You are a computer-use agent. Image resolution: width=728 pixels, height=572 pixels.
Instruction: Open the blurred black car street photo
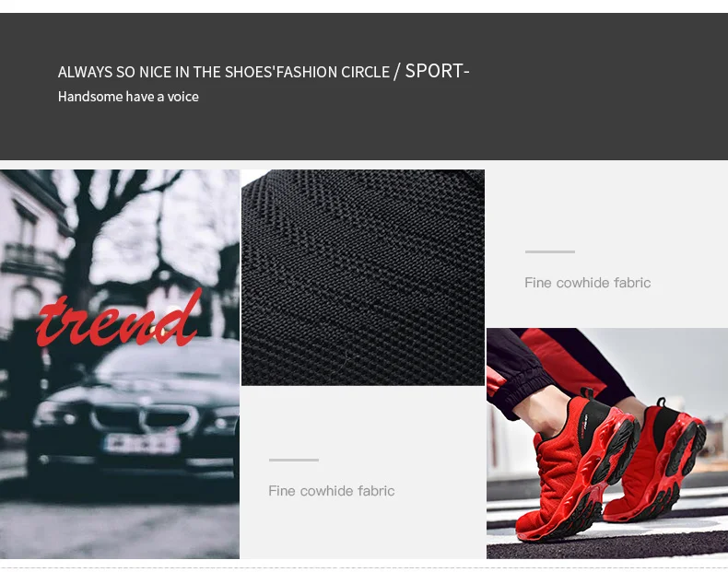(x=119, y=364)
